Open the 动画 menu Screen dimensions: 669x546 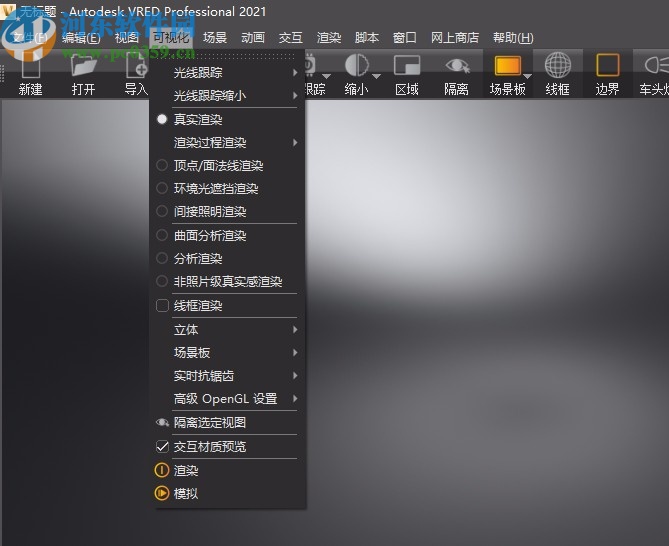[253, 38]
